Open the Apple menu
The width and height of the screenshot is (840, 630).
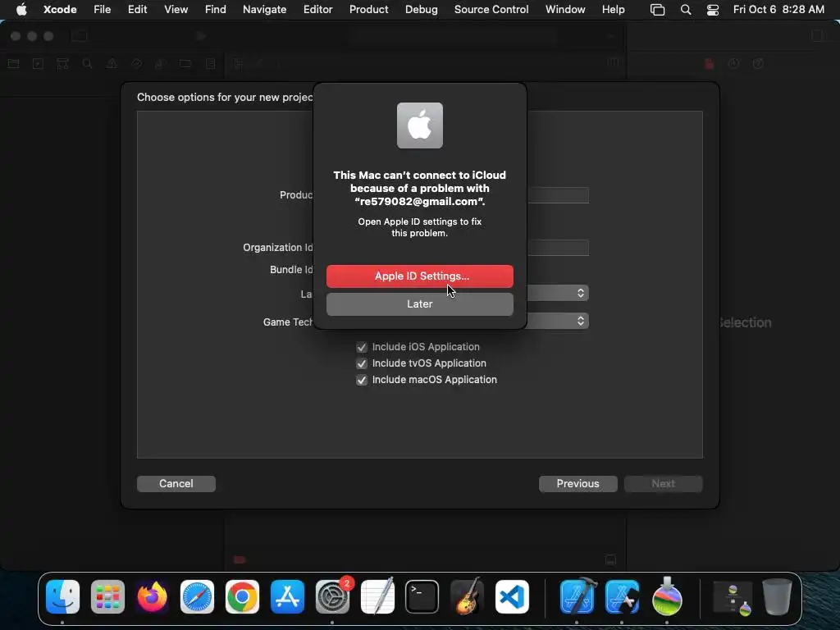coord(21,9)
